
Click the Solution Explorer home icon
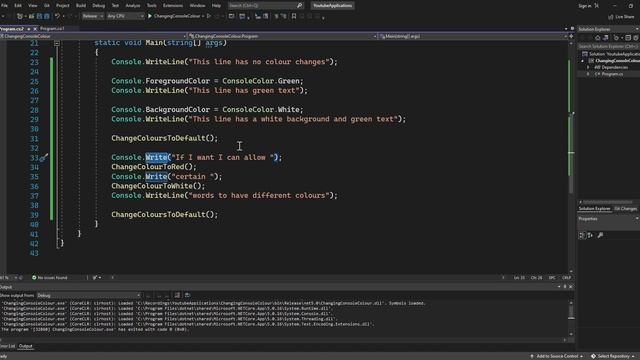tap(598, 38)
